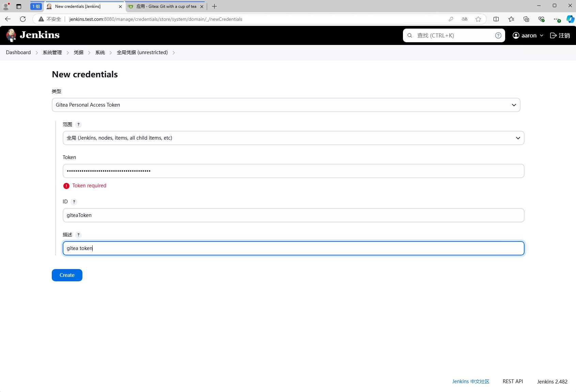
Task: Click into the ID field with giteaToken
Action: (x=293, y=215)
